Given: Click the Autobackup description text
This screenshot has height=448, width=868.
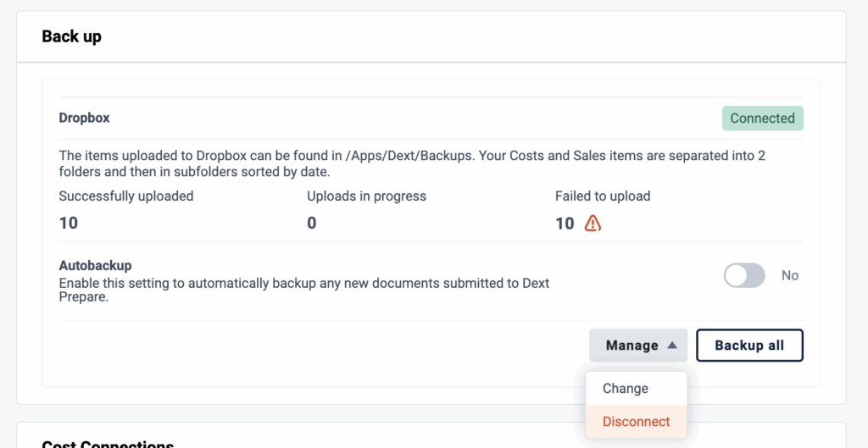Looking at the screenshot, I should pyautogui.click(x=304, y=290).
